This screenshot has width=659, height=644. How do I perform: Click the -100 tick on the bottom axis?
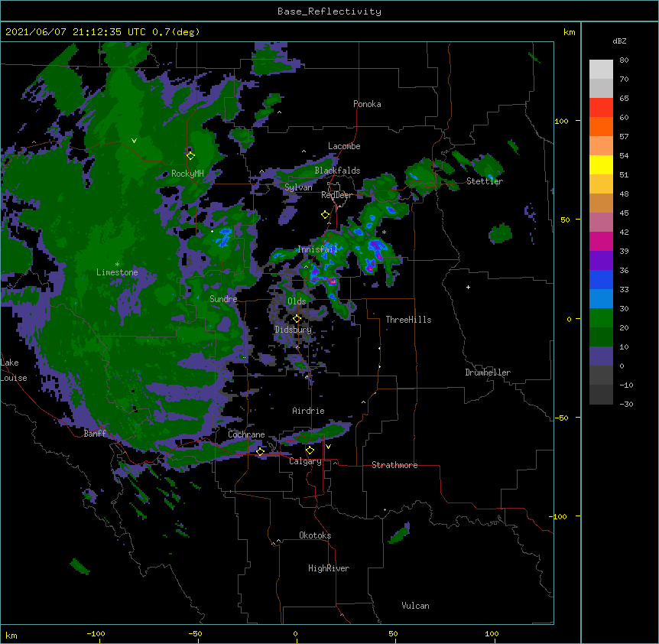click(96, 633)
